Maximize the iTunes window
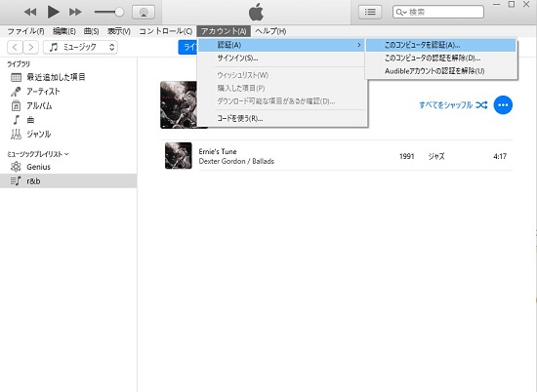The image size is (537, 392). pos(512,5)
